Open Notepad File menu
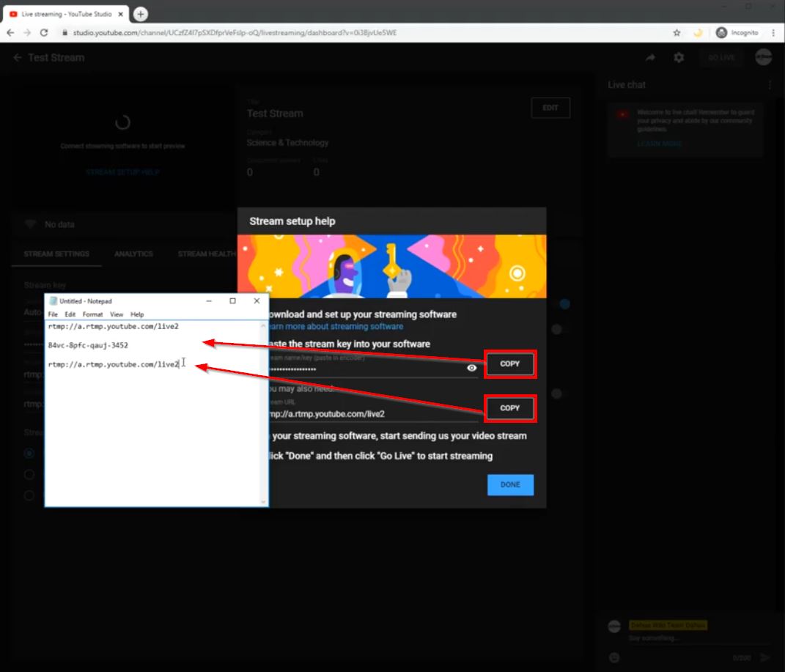 [x=53, y=314]
